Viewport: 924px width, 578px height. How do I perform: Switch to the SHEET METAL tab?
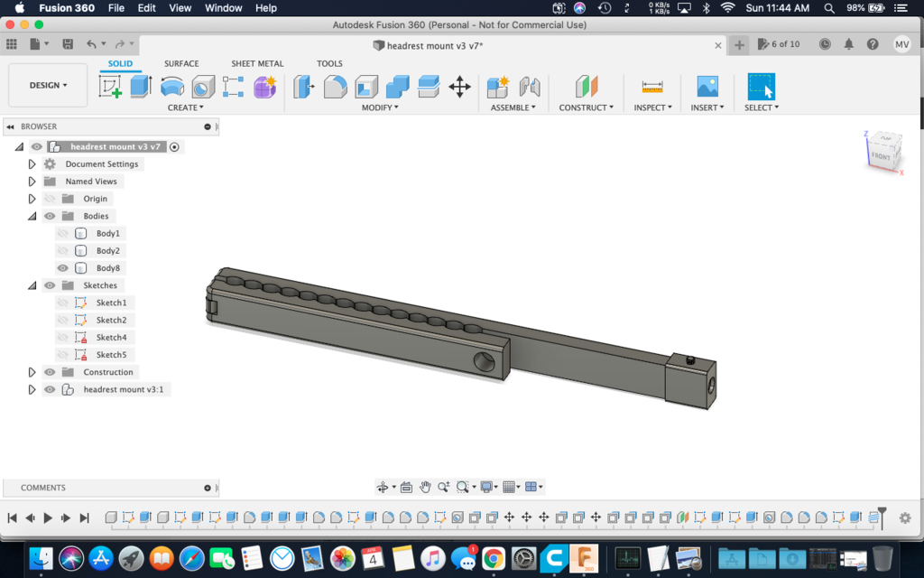257,63
